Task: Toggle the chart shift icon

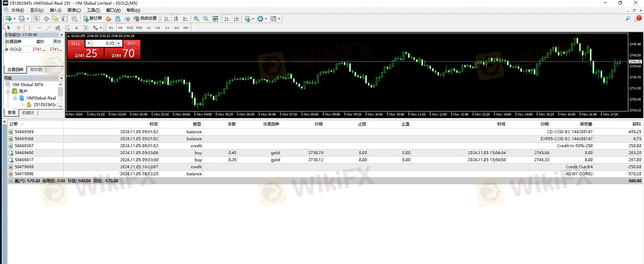Action: click(236, 19)
